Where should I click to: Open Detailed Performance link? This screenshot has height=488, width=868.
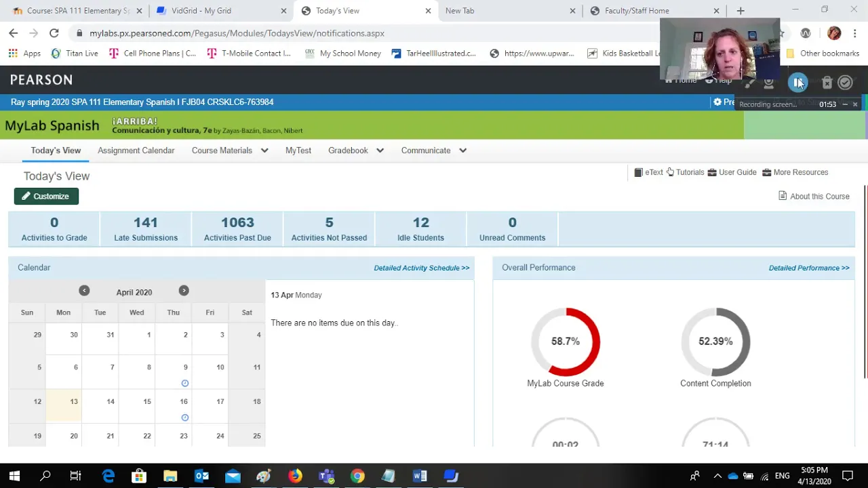pyautogui.click(x=809, y=268)
